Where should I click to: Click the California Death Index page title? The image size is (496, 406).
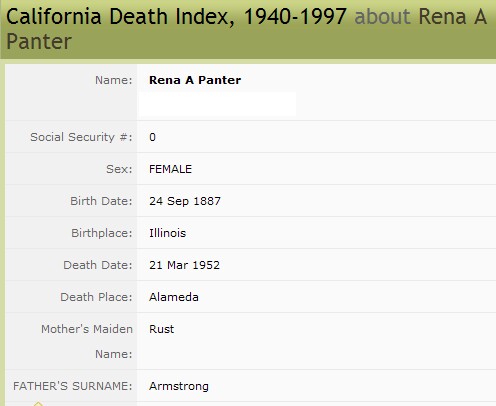click(176, 16)
